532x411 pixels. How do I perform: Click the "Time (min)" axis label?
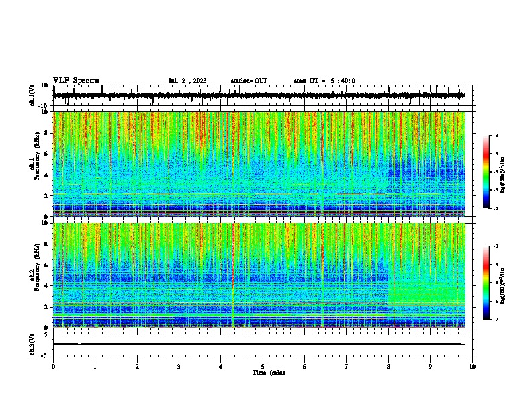tap(269, 373)
